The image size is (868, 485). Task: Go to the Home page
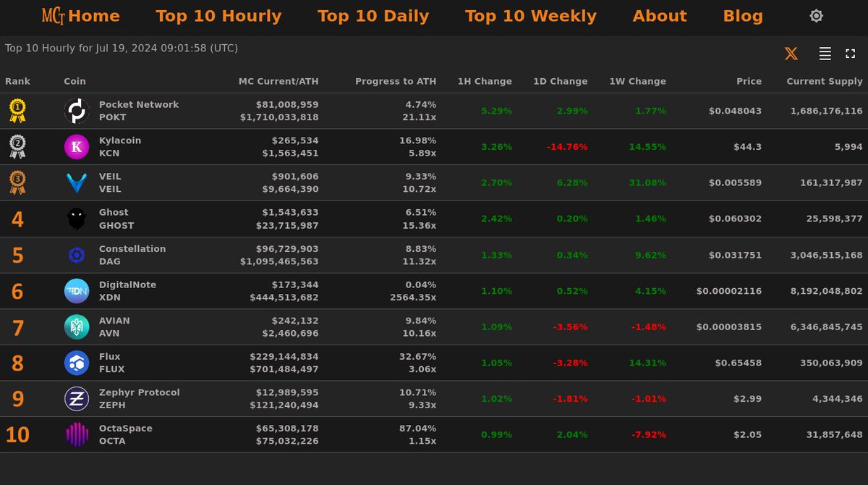coord(94,16)
